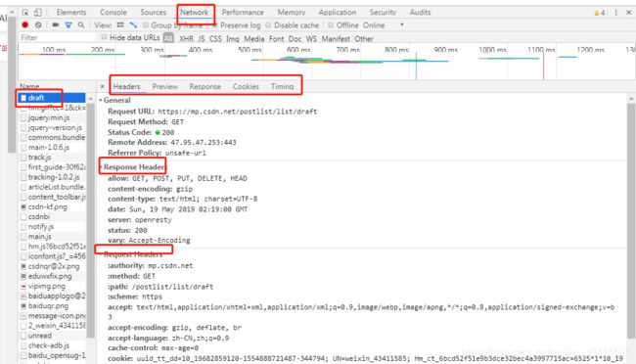Clear the network log
Screen dimensions: 636x364
[38, 25]
